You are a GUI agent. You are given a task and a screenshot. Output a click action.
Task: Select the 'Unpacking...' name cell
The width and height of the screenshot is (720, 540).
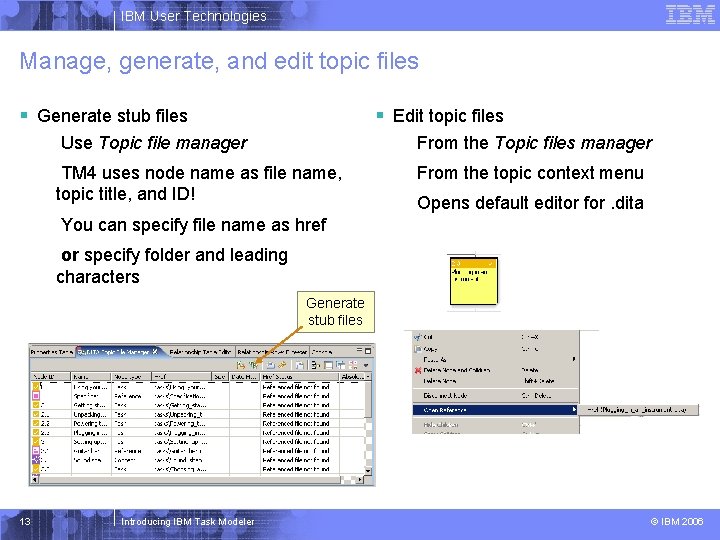click(x=91, y=414)
